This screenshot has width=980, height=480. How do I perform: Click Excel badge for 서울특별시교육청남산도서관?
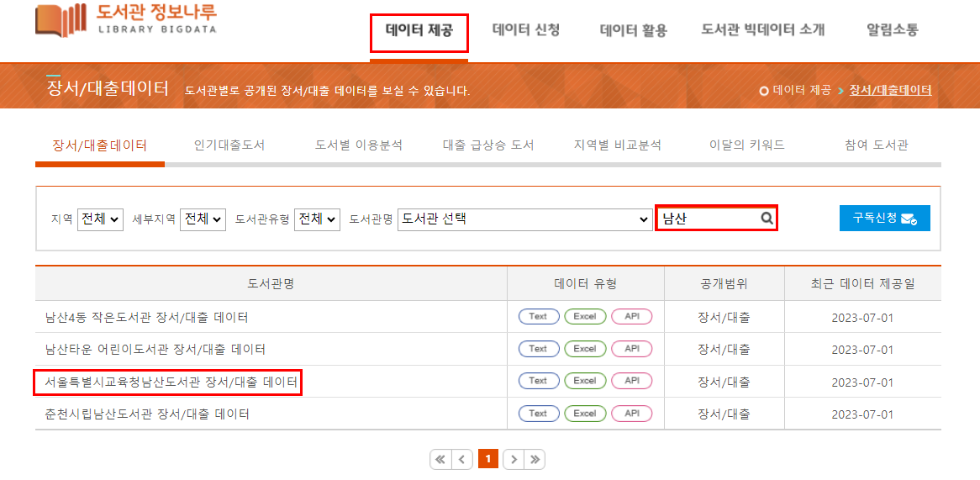585,381
